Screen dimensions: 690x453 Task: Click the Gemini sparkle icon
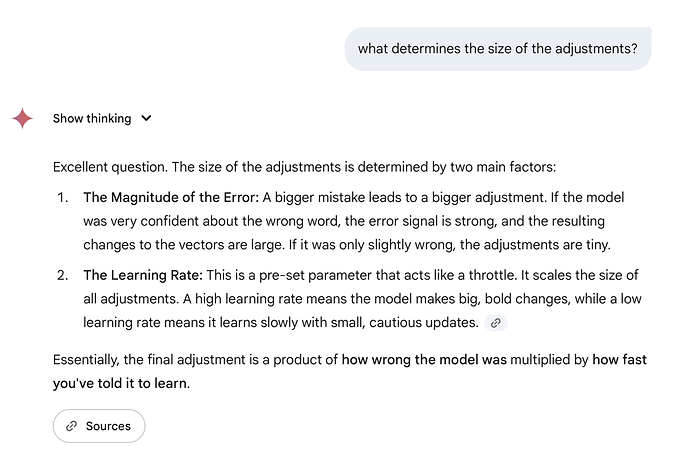[x=22, y=118]
